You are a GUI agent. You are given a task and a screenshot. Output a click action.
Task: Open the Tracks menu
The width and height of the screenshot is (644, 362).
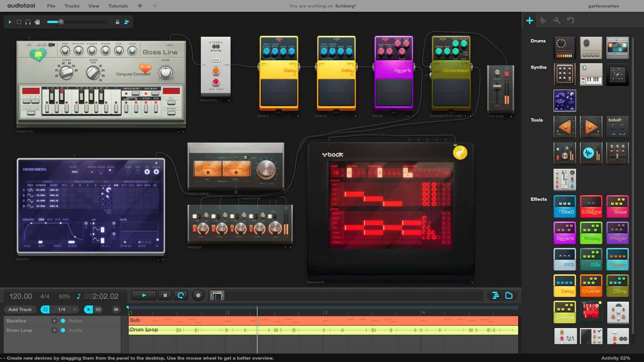[72, 6]
